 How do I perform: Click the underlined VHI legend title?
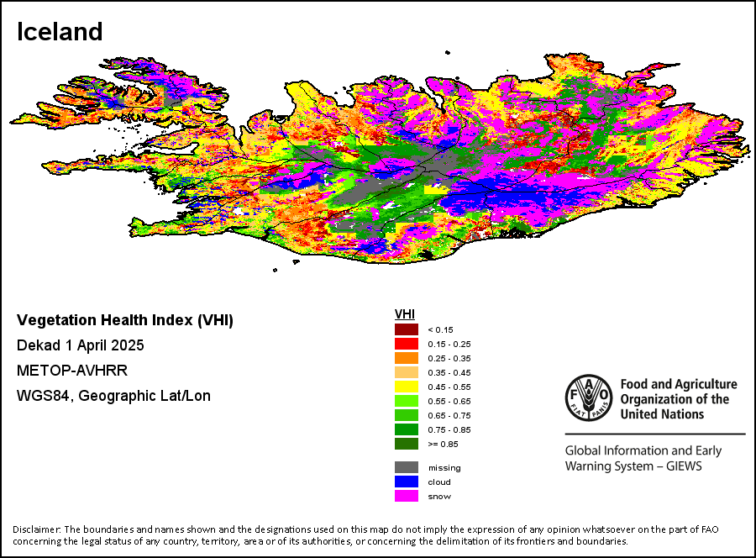pos(405,314)
